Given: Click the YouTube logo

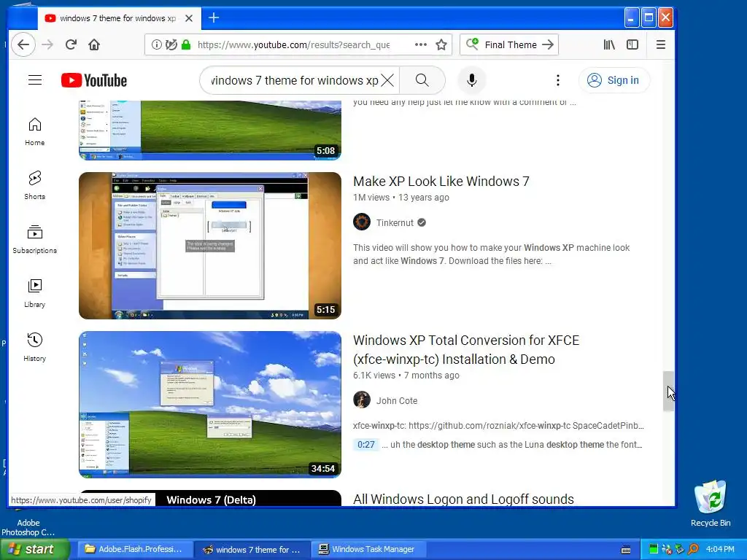Looking at the screenshot, I should pos(94,80).
